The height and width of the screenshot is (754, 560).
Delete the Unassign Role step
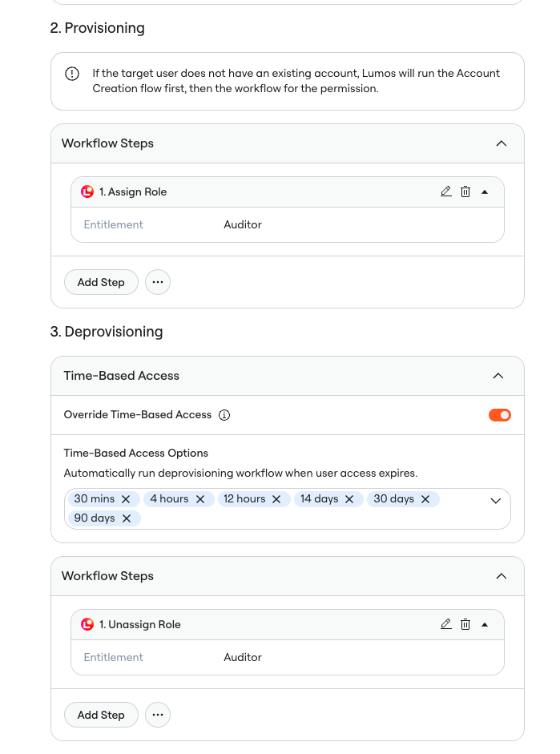pos(465,624)
